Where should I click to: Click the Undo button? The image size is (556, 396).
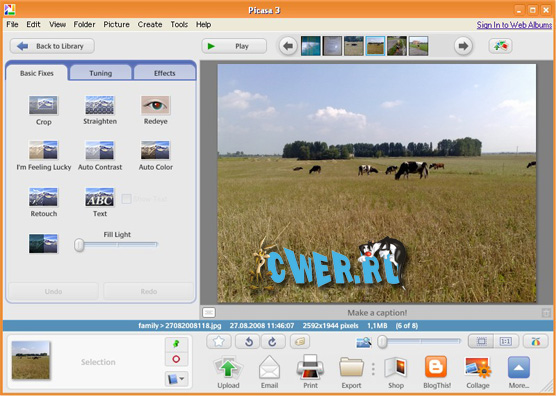pos(54,291)
